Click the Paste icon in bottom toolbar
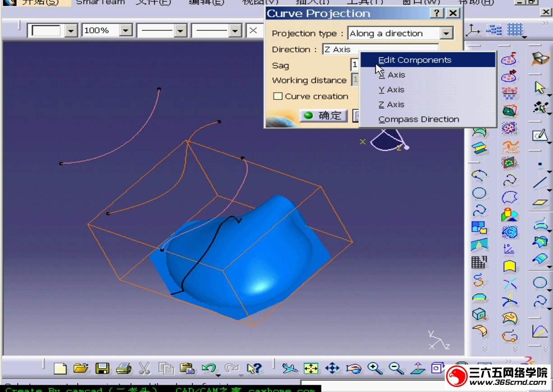Viewport: 553px width, 392px height. [187, 368]
